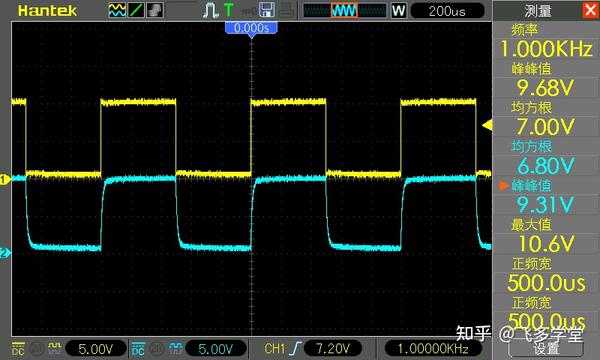The image size is (600, 360).
Task: Click the grey persistence icon in toolbar
Action: [x=155, y=10]
